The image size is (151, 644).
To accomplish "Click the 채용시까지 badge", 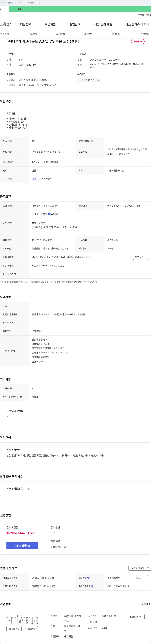I will [x=138, y=42].
